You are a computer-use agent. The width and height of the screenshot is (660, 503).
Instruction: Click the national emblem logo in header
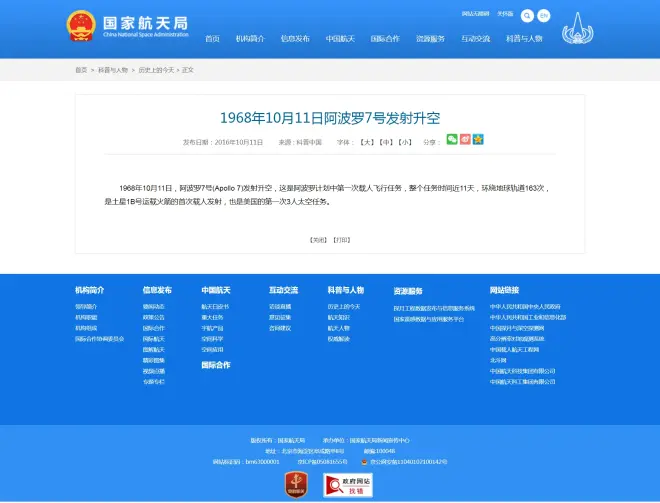81,27
